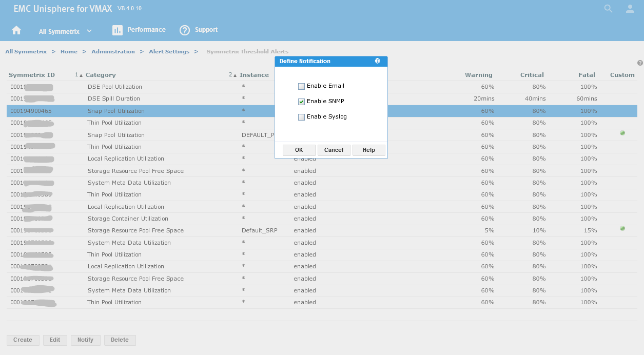Go to Alert Settings breadcrumb
Image resolution: width=644 pixels, height=355 pixels.
(169, 52)
